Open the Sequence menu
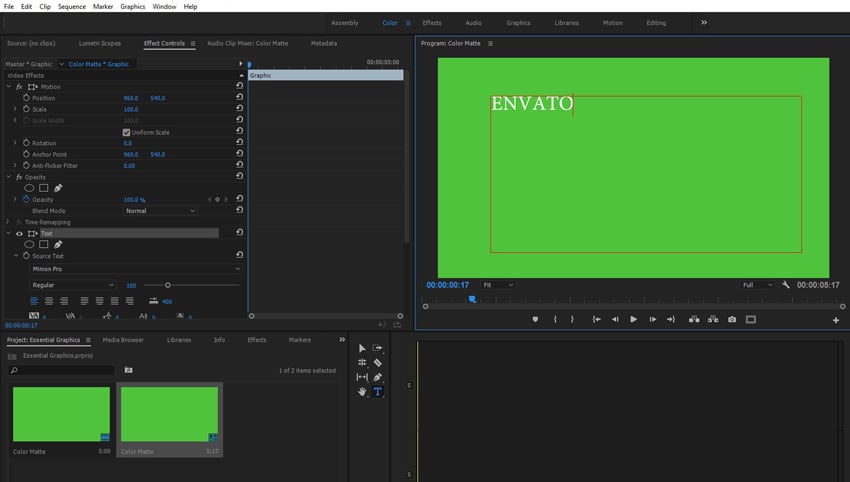 (x=71, y=6)
